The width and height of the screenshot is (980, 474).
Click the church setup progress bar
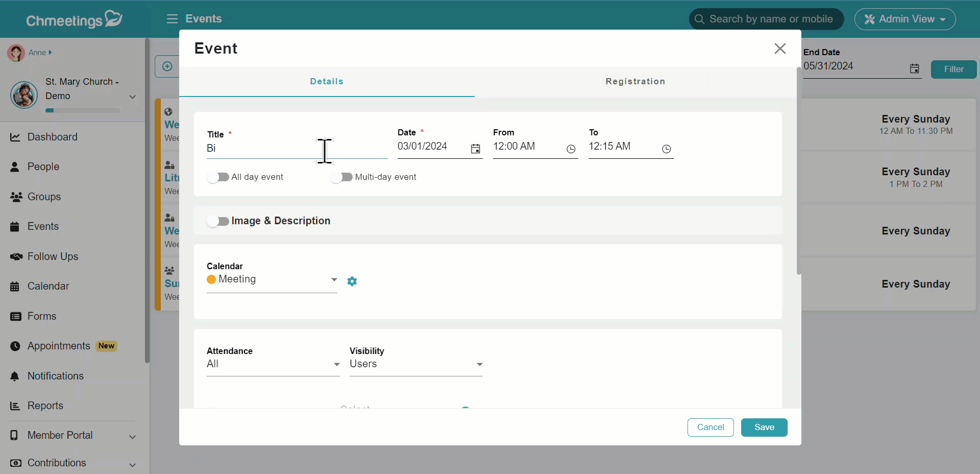[83, 110]
